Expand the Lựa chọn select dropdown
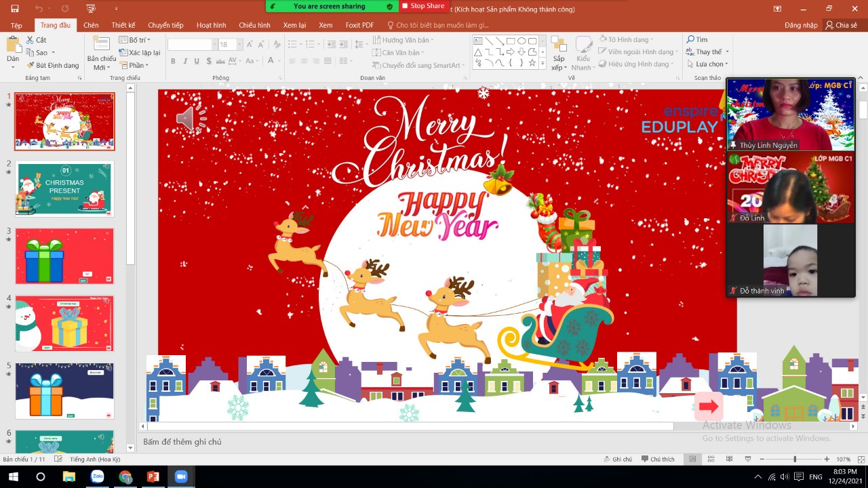This screenshot has height=488, width=868. tap(711, 64)
